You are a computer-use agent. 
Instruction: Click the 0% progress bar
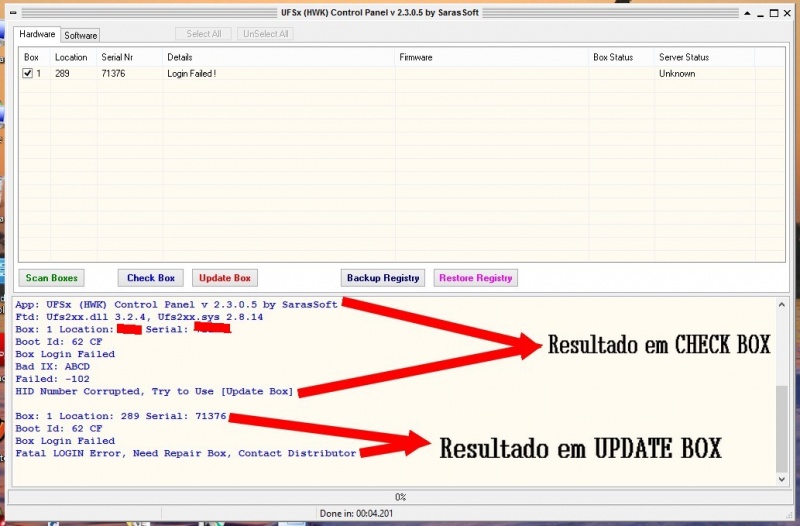[399, 497]
